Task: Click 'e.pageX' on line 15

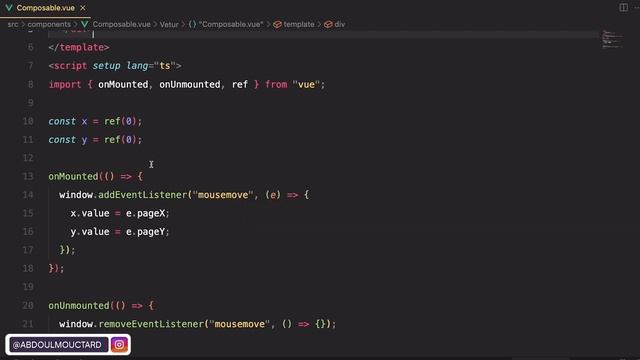Action: tap(145, 213)
